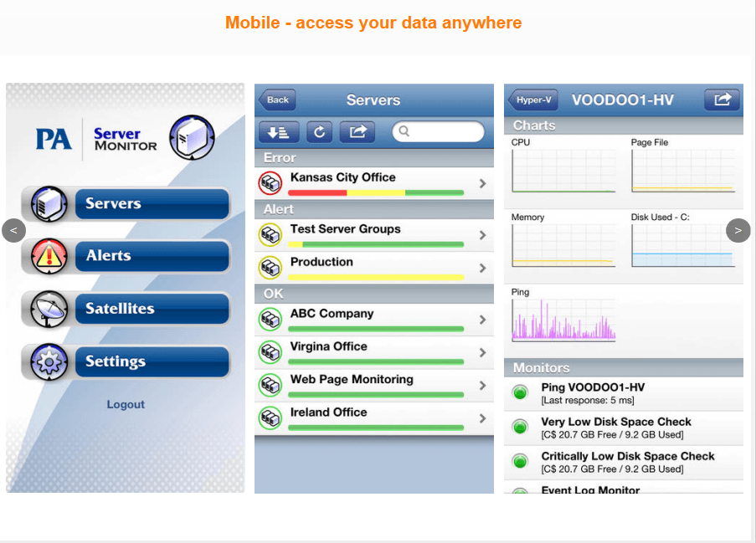Select 'Test Server Groups' row text
756x543 pixels.
coord(345,229)
